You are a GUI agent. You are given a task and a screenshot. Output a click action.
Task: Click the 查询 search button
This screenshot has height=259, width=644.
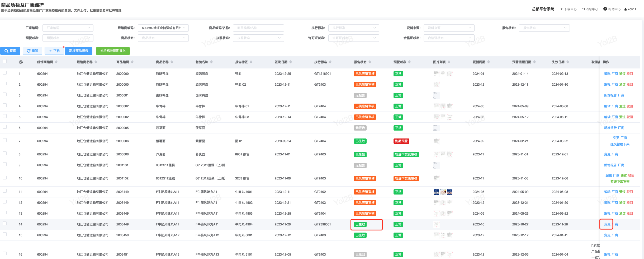point(10,51)
